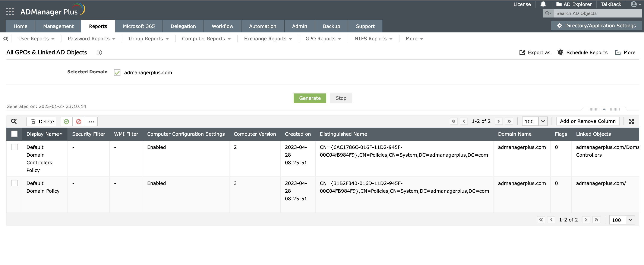Check the Default Domain Policy row checkbox
This screenshot has width=644, height=265.
14,183
